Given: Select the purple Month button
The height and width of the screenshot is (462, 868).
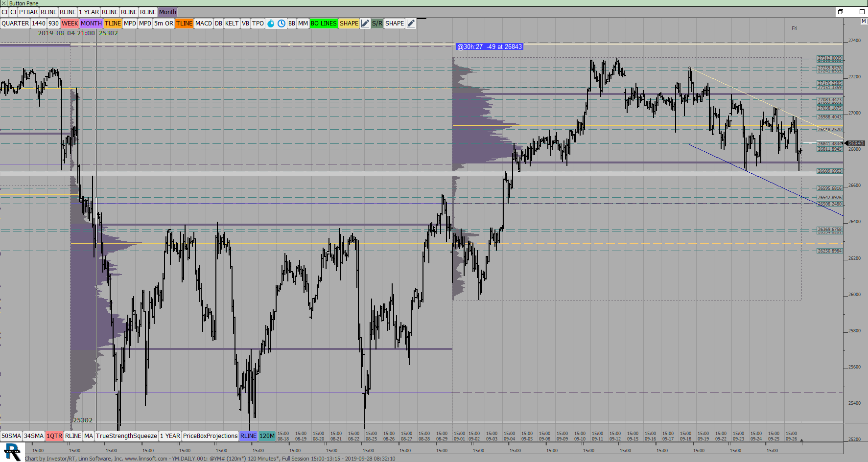Looking at the screenshot, I should coord(167,12).
